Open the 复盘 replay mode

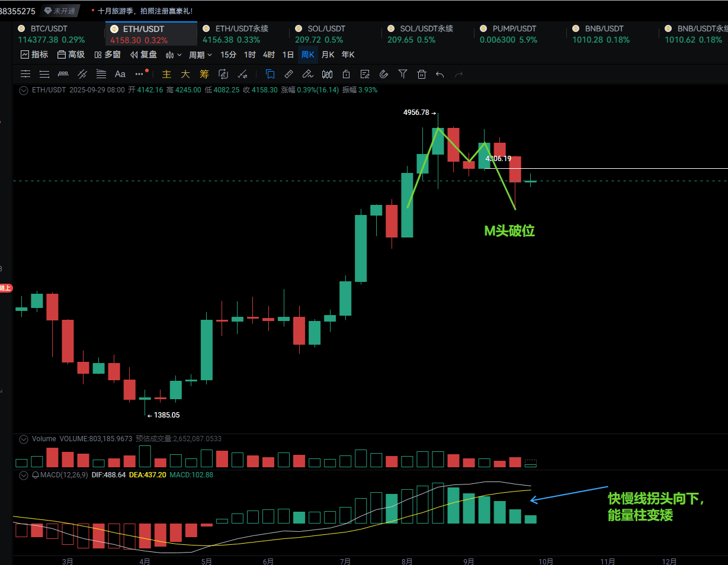tap(143, 54)
